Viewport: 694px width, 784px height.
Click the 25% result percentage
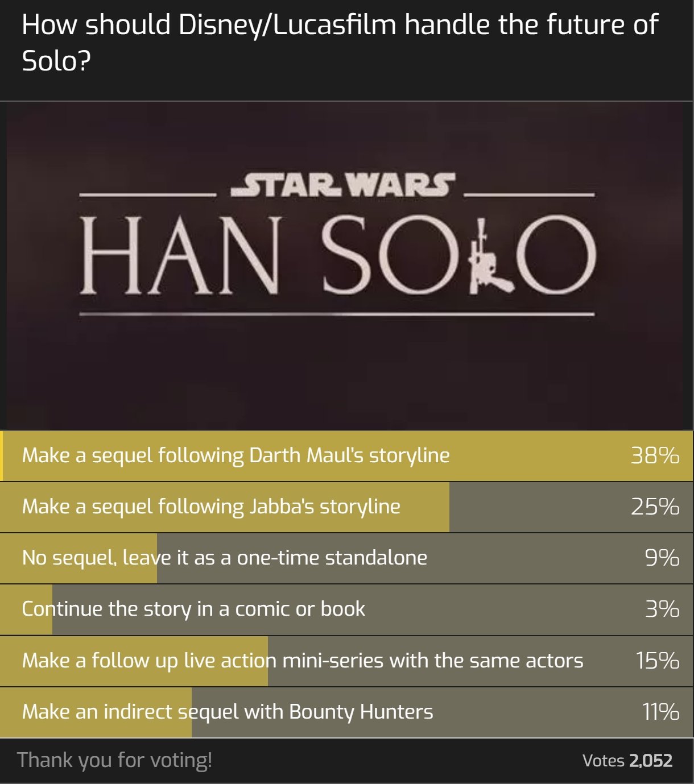(x=655, y=507)
